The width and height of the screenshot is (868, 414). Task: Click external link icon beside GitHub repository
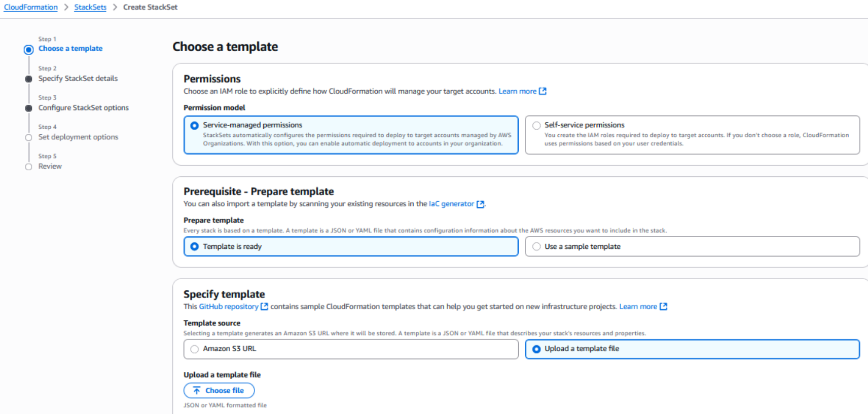(x=264, y=307)
